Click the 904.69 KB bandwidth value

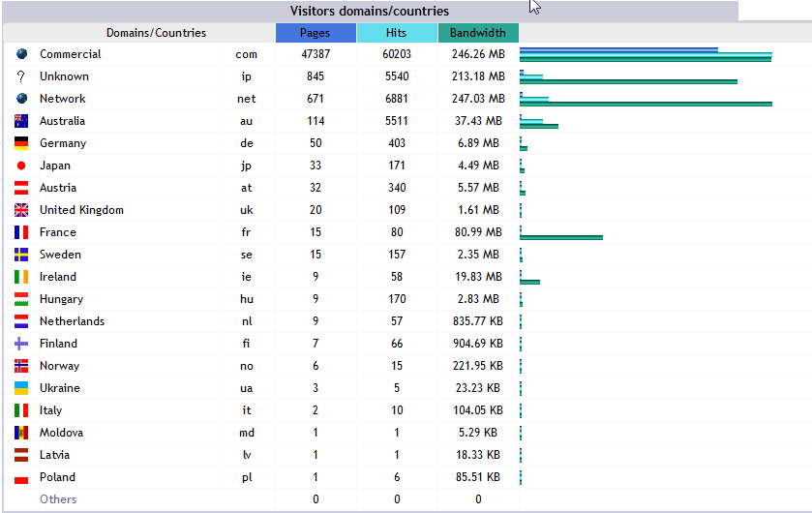click(478, 344)
